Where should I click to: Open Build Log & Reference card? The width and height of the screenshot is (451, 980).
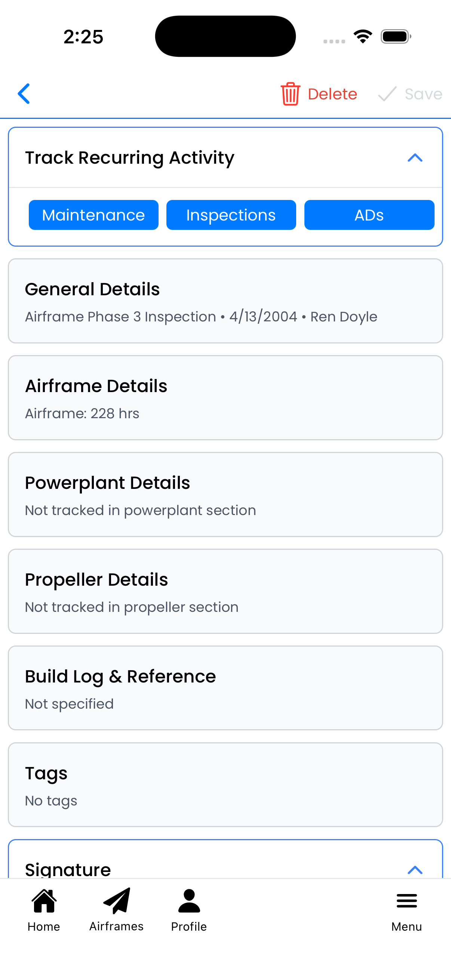click(x=225, y=688)
